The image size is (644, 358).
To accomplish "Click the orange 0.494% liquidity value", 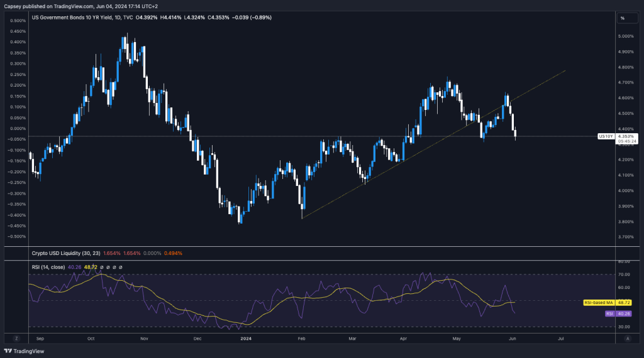I will pos(173,253).
